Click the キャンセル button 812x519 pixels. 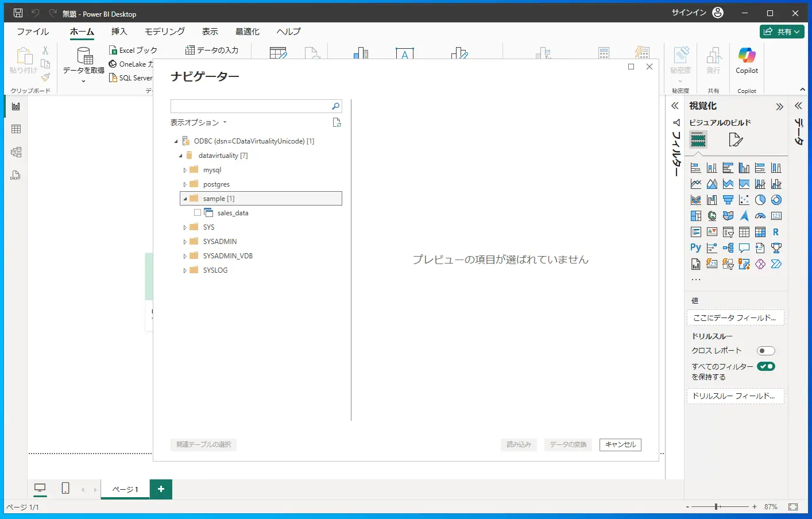pyautogui.click(x=620, y=444)
